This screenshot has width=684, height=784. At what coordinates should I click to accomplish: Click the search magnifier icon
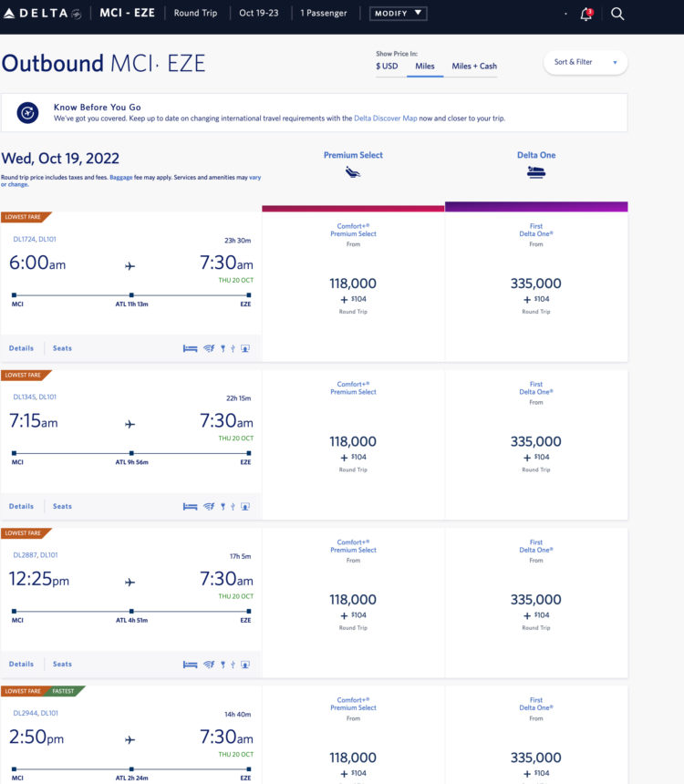pos(617,14)
